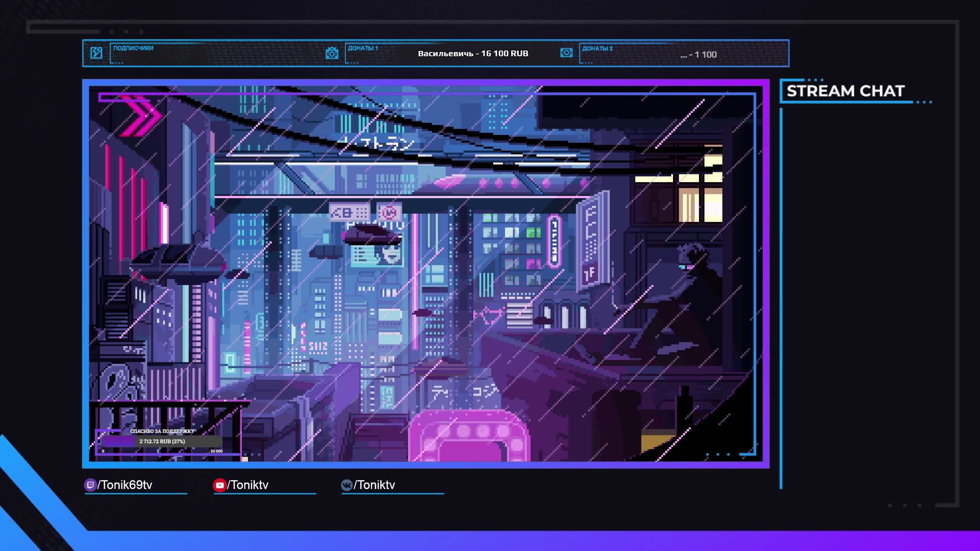
Task: Click the red YouTube logo icon
Action: pyautogui.click(x=219, y=485)
